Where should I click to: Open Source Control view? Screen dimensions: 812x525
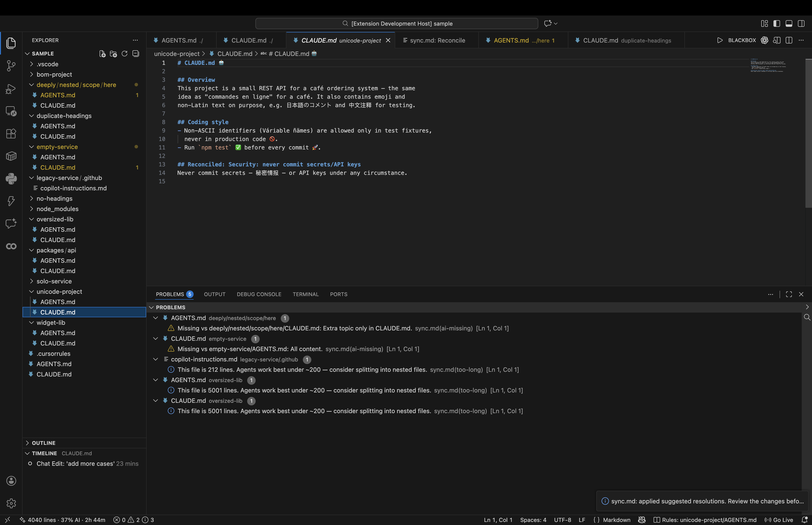point(11,66)
